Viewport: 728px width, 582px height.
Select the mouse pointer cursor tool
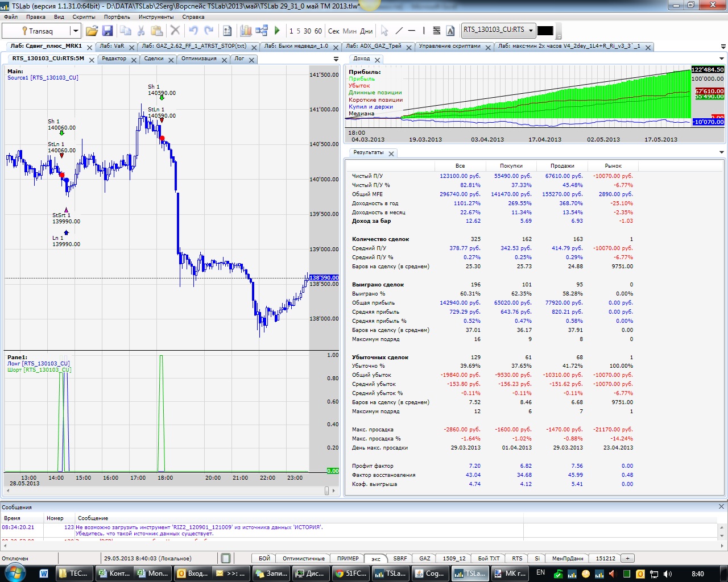tap(384, 31)
